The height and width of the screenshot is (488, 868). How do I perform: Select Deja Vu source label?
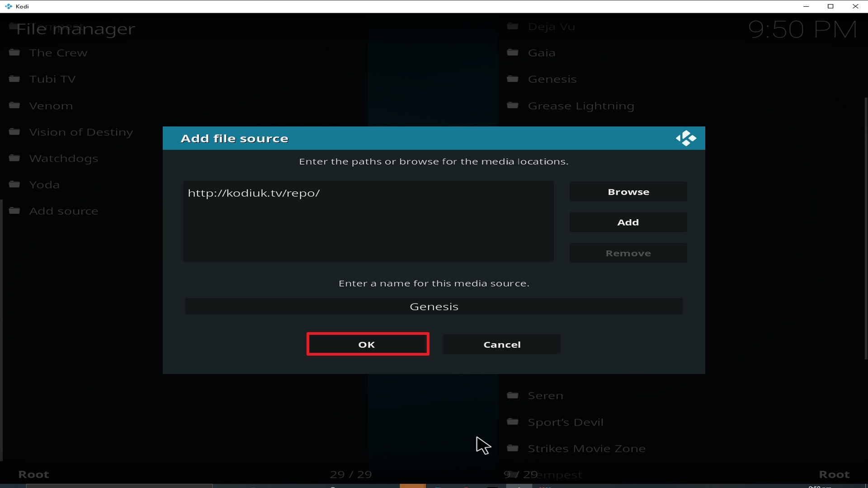[x=552, y=27]
